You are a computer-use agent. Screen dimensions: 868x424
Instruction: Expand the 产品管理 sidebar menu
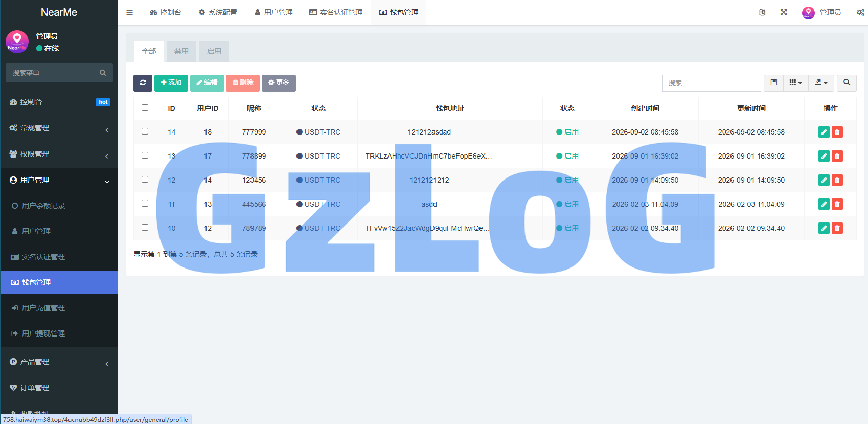[x=59, y=362]
